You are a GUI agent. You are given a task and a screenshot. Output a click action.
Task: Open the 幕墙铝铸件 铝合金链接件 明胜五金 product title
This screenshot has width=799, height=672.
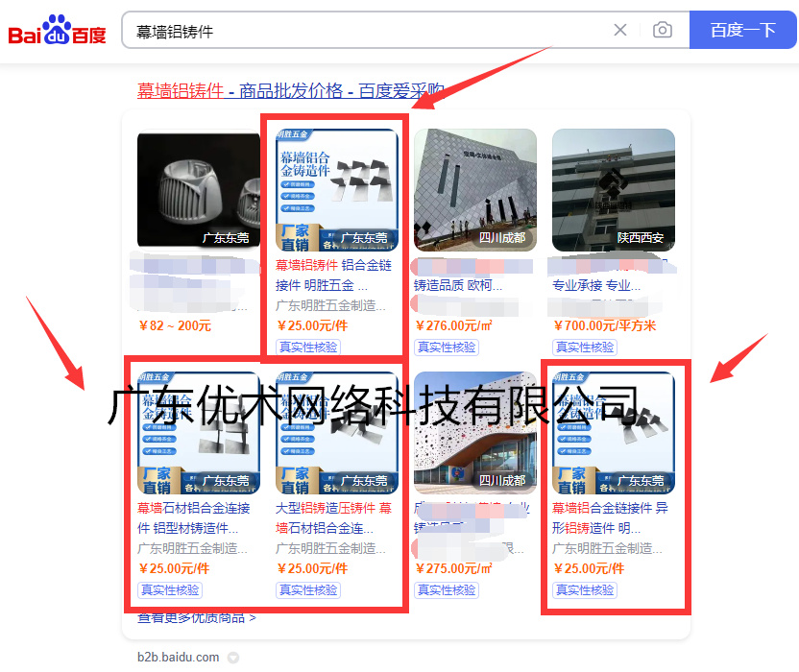point(334,276)
